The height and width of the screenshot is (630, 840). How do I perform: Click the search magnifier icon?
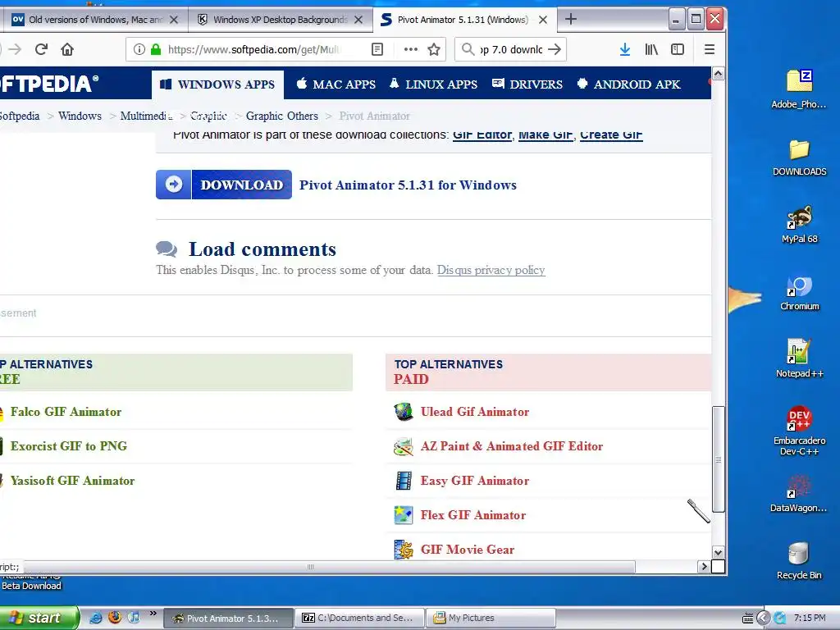[x=468, y=49]
